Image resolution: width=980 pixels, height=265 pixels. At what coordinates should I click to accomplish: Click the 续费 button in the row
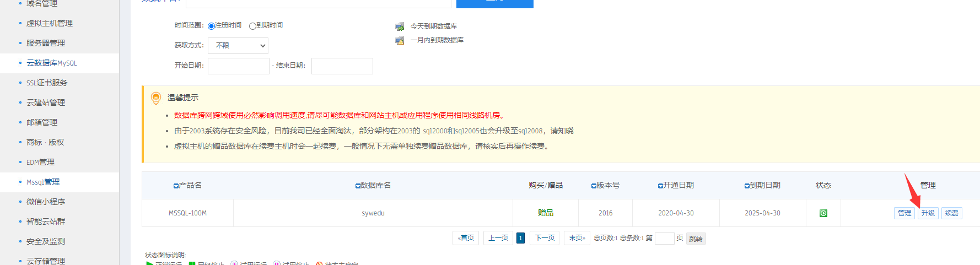[x=951, y=213]
